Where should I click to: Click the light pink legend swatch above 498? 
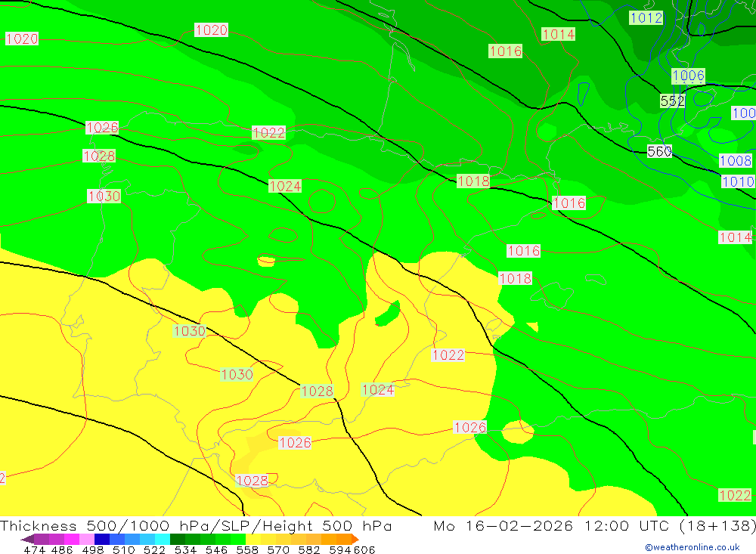click(x=87, y=539)
